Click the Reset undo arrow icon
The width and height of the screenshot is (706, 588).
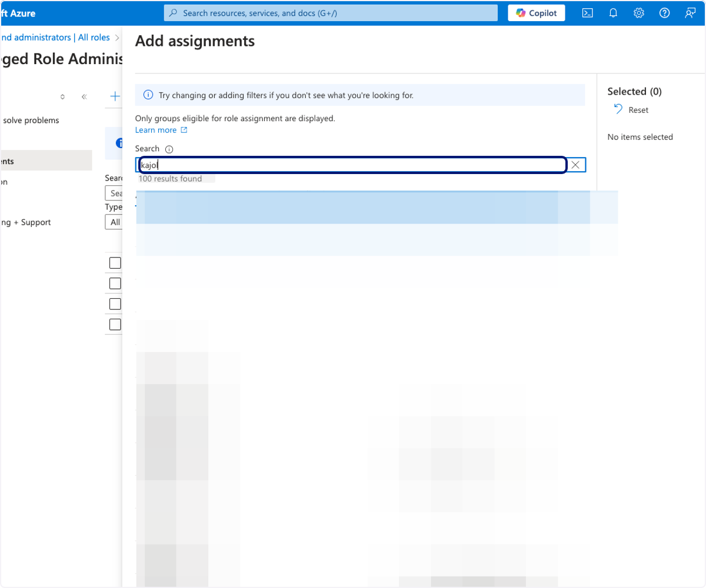pos(618,109)
